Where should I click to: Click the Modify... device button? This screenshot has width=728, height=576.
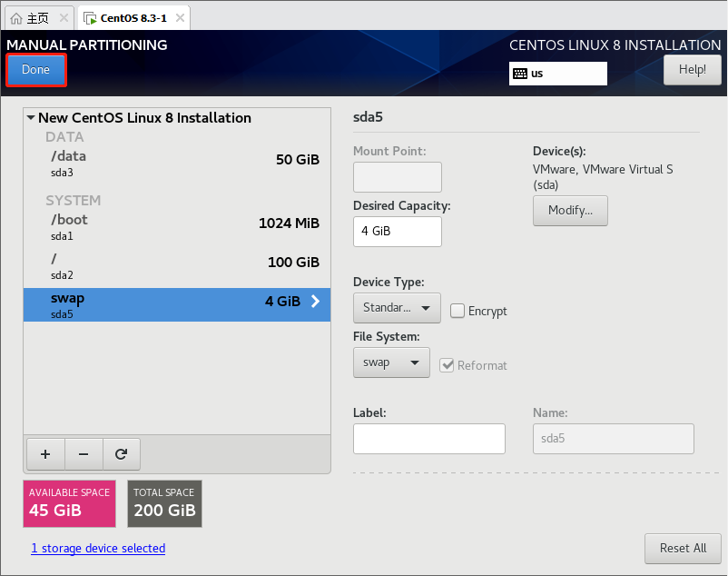pyautogui.click(x=570, y=211)
